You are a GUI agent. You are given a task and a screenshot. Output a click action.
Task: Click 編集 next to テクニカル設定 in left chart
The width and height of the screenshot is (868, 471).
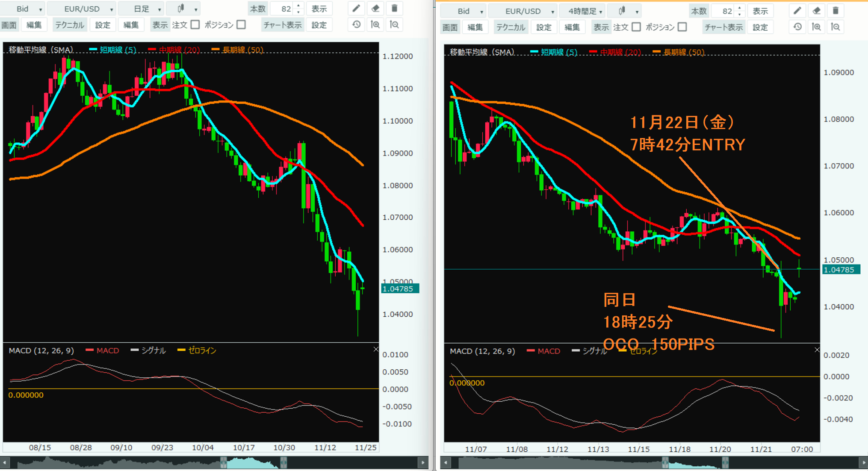(131, 25)
